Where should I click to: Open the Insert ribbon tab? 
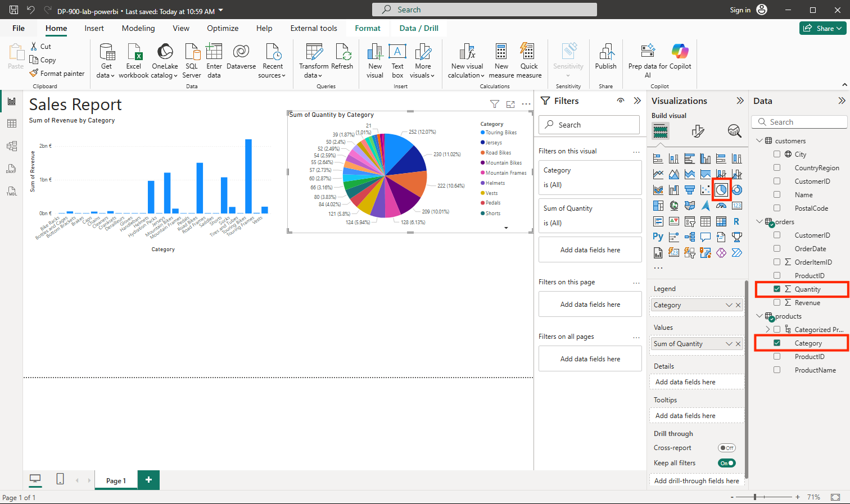tap(94, 28)
